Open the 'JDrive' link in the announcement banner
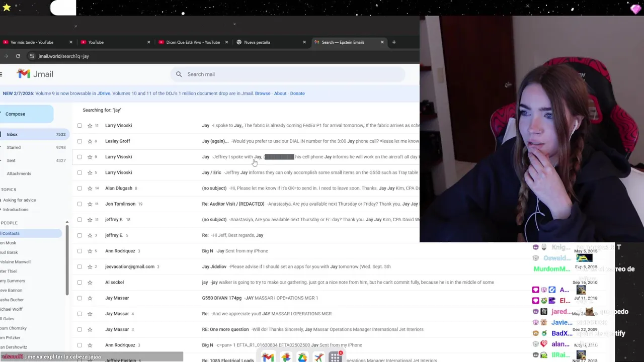Screen dimensions: 644x362 click(104, 94)
